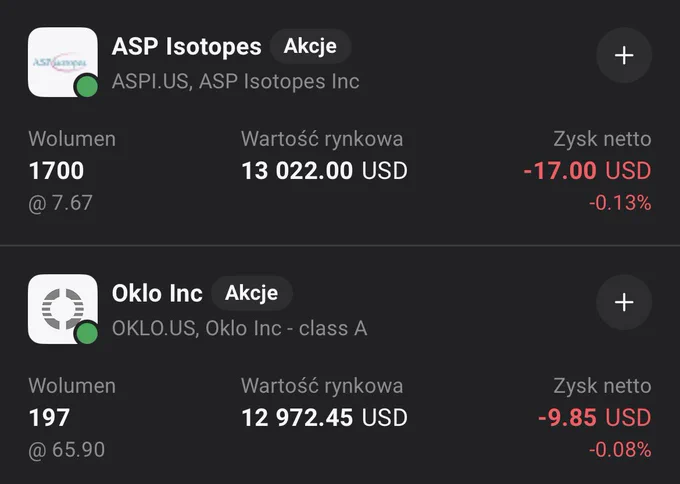Open the Oklo Inc position title

[157, 293]
